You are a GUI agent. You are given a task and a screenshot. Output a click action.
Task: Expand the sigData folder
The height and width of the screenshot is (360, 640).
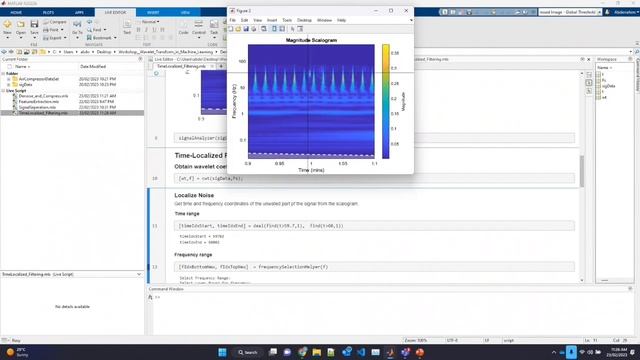[x=9, y=85]
